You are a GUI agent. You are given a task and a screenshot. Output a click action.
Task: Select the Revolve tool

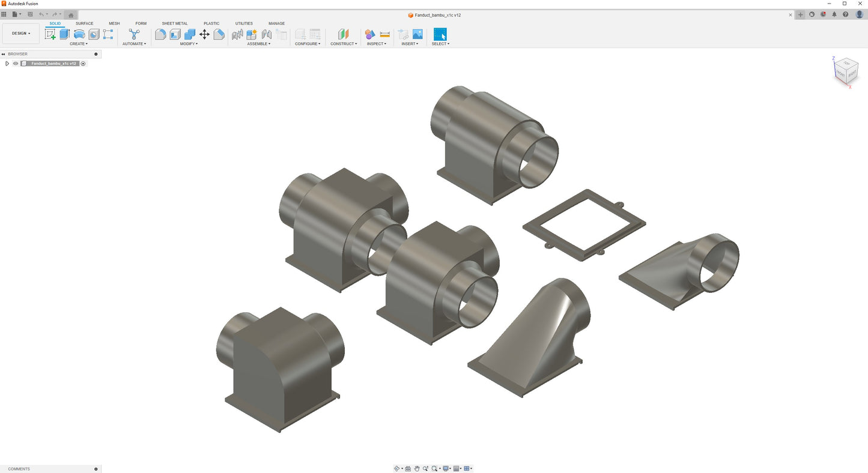[79, 34]
